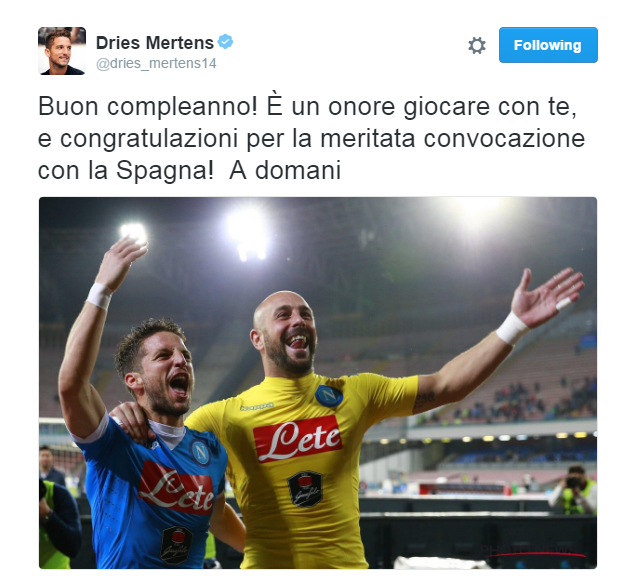Open the attached celebration photo

pos(318,383)
